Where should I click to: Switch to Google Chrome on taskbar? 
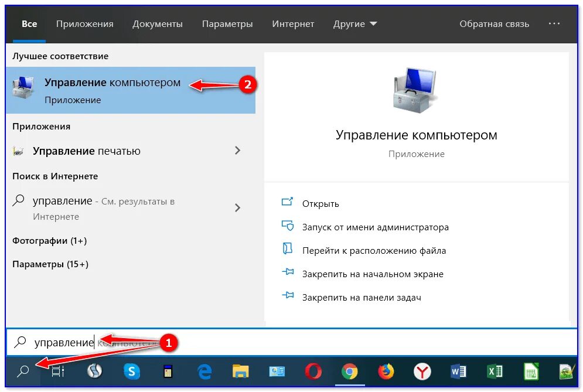tap(349, 371)
